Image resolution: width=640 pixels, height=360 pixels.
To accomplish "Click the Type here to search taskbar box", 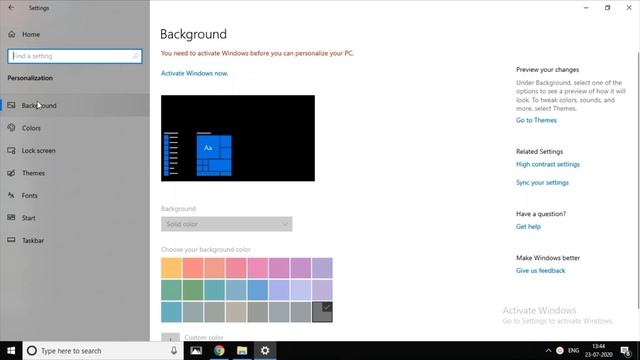I will tap(102, 351).
